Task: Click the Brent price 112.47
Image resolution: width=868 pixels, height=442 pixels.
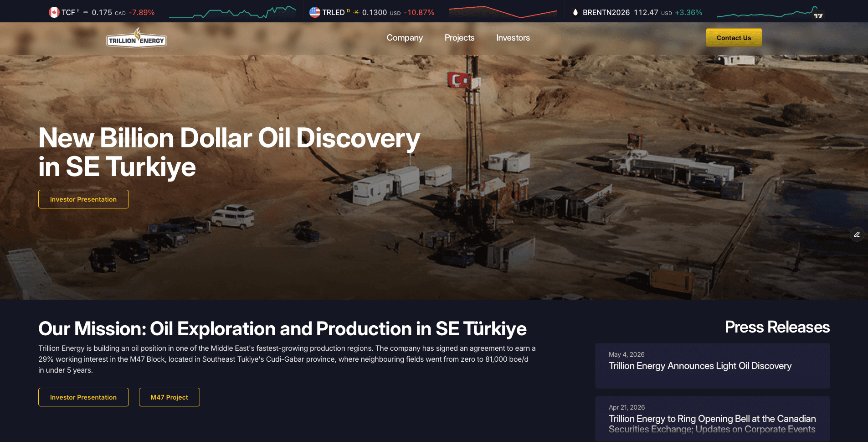Action: point(646,12)
